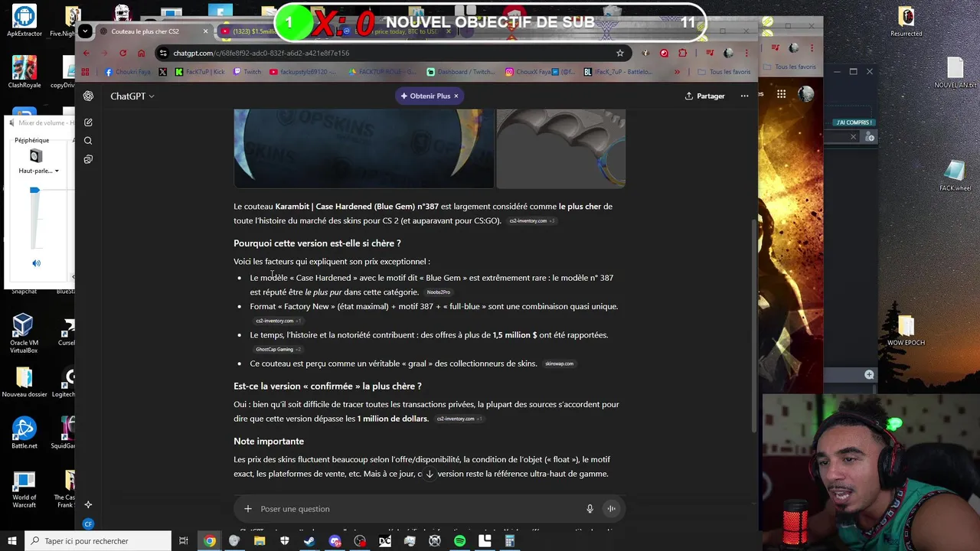Open the skinswap.com source citation
This screenshot has height=551, width=980.
click(559, 364)
